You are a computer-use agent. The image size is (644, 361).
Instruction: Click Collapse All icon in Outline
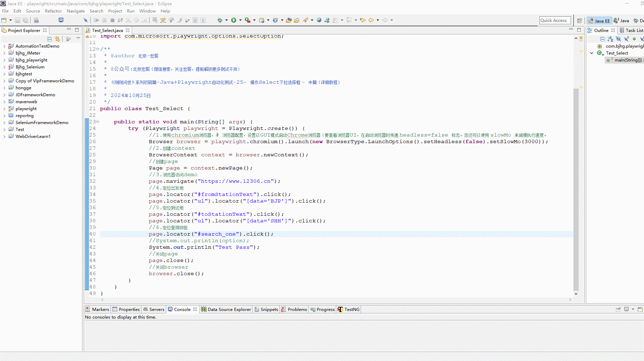[x=602, y=39]
